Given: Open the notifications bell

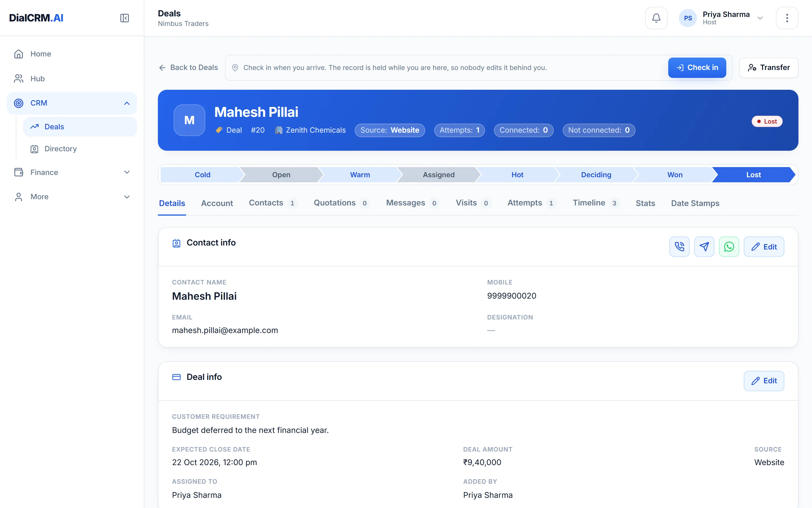Looking at the screenshot, I should (x=656, y=18).
